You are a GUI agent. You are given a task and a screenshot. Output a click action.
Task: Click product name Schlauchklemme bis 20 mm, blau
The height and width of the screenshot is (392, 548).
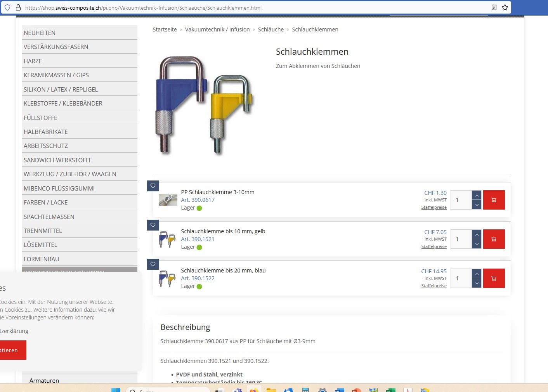coord(223,271)
